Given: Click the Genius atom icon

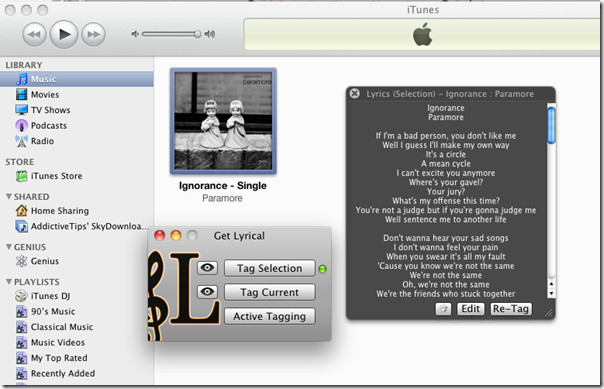Looking at the screenshot, I should [x=22, y=261].
